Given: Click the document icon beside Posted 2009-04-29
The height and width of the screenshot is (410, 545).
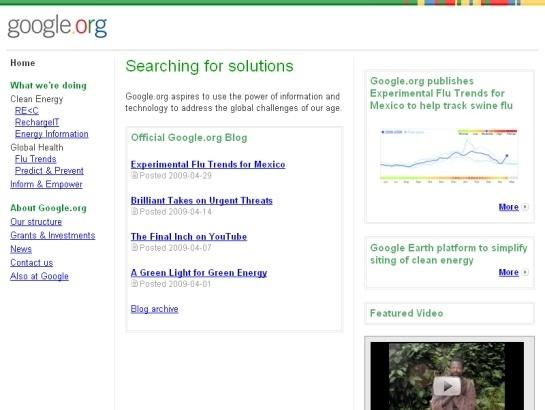Looking at the screenshot, I should [x=135, y=175].
